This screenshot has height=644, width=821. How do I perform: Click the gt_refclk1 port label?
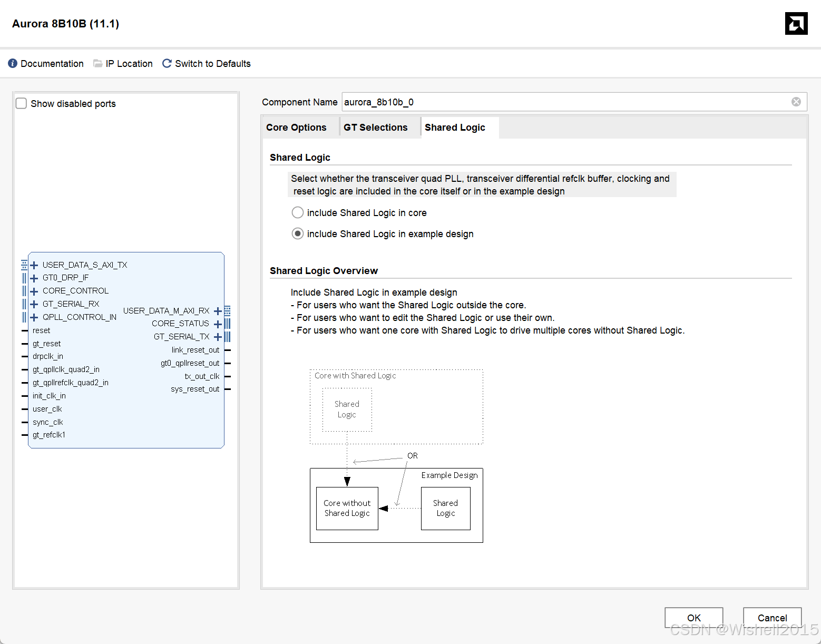click(x=49, y=435)
